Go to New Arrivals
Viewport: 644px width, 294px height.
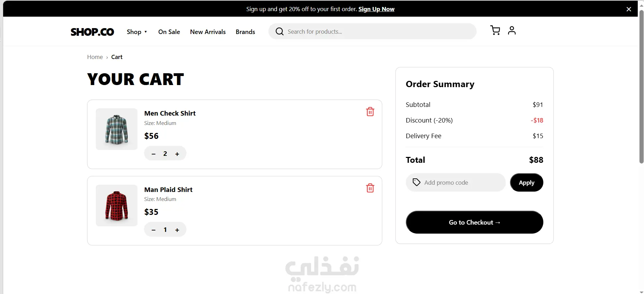point(208,32)
